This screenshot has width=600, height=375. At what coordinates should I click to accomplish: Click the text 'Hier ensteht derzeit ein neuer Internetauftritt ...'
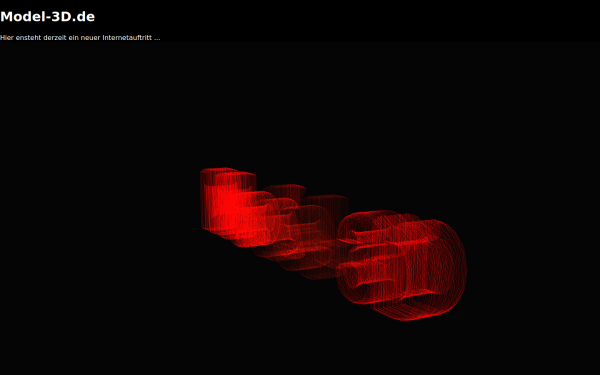point(80,38)
